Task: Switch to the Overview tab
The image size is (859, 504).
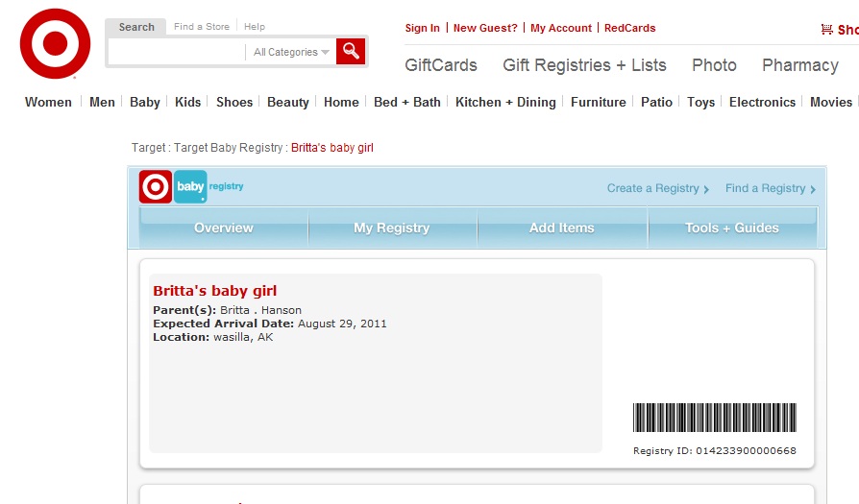Action: [x=224, y=228]
